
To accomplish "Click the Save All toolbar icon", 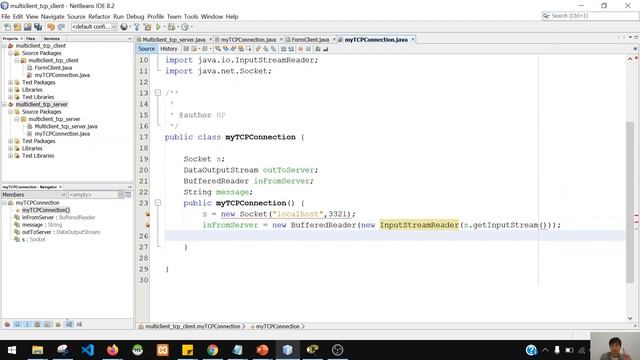I will pyautogui.click(x=38, y=27).
